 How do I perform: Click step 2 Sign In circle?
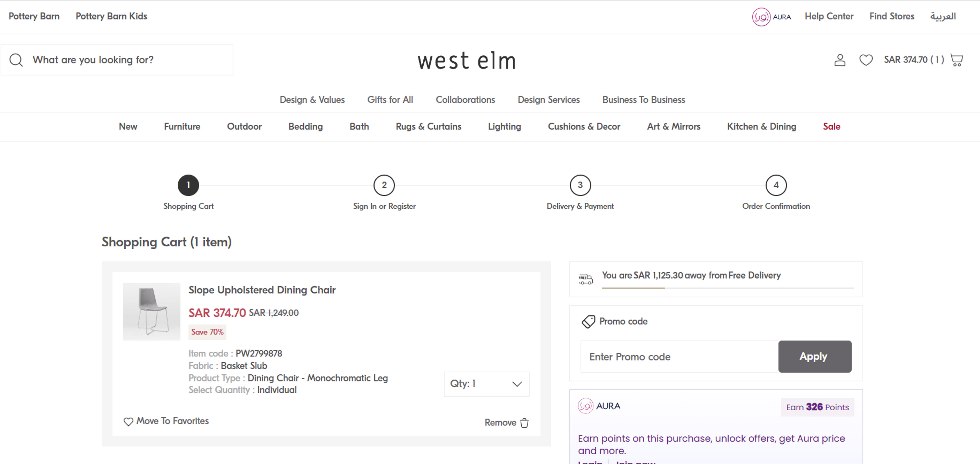(384, 185)
